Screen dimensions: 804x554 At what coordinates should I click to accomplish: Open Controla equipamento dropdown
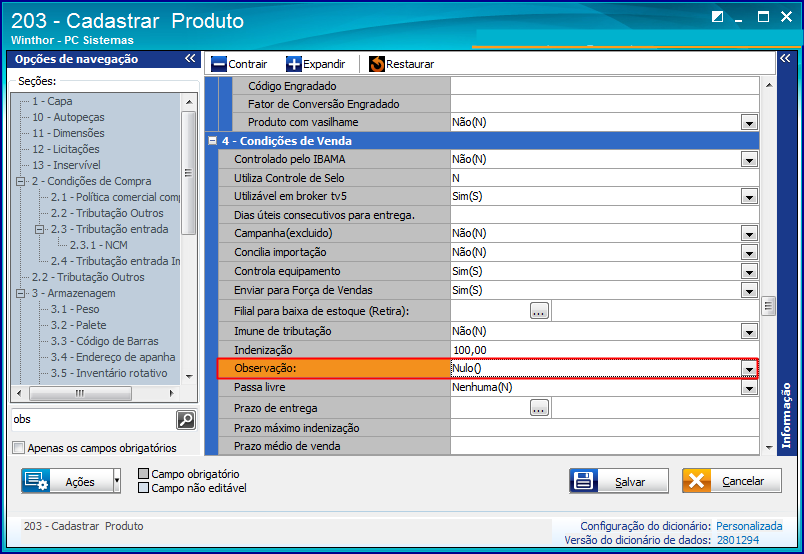(x=749, y=271)
